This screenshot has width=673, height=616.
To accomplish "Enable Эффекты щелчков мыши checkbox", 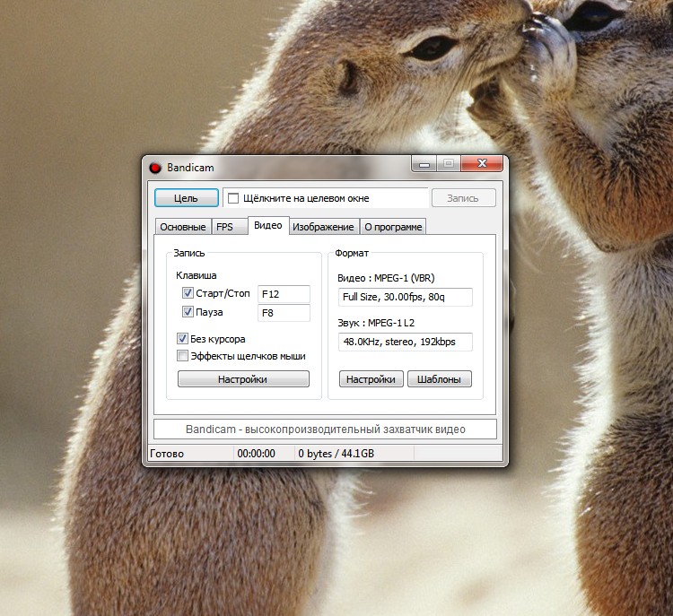I will pos(182,356).
